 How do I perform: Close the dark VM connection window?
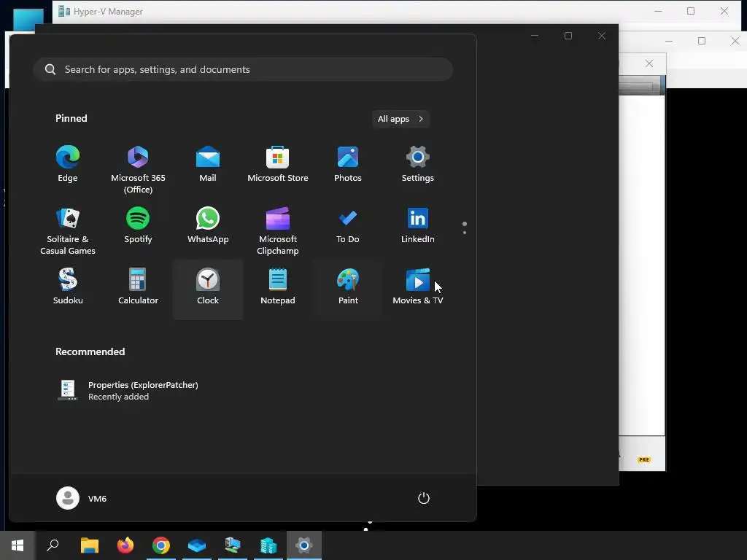point(602,36)
